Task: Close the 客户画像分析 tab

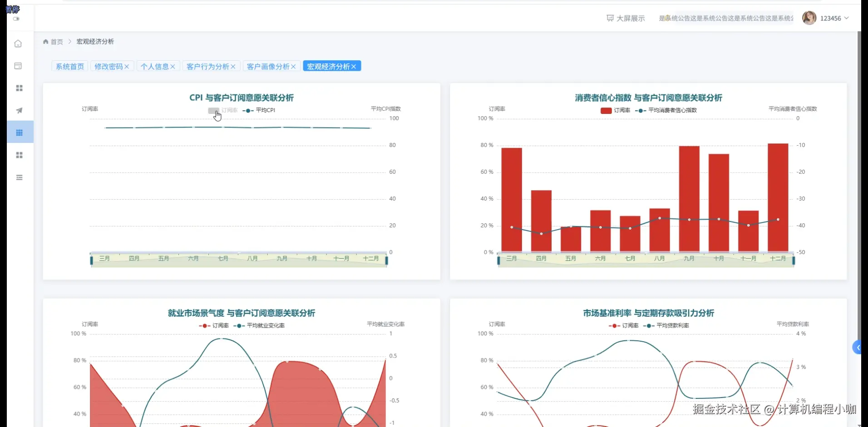Action: [x=293, y=67]
